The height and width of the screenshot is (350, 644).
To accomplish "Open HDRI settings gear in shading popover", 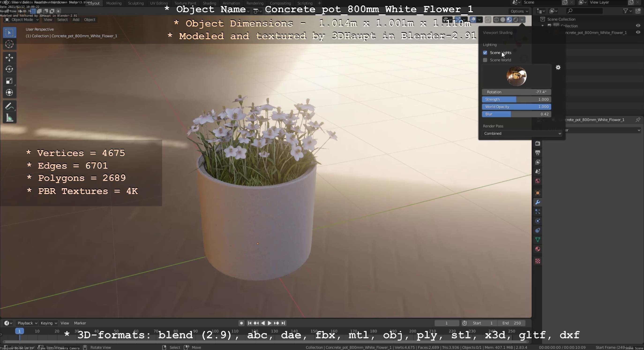I will (x=558, y=67).
